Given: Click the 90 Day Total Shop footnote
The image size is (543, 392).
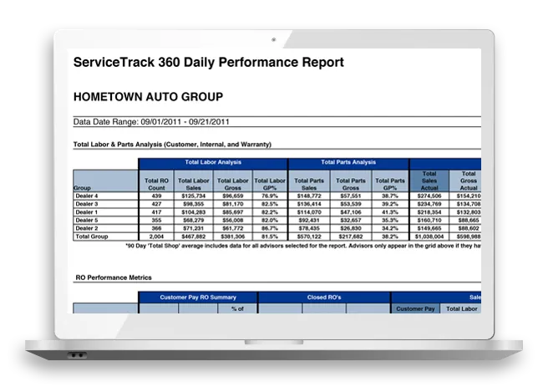Looking at the screenshot, I should 303,246.
